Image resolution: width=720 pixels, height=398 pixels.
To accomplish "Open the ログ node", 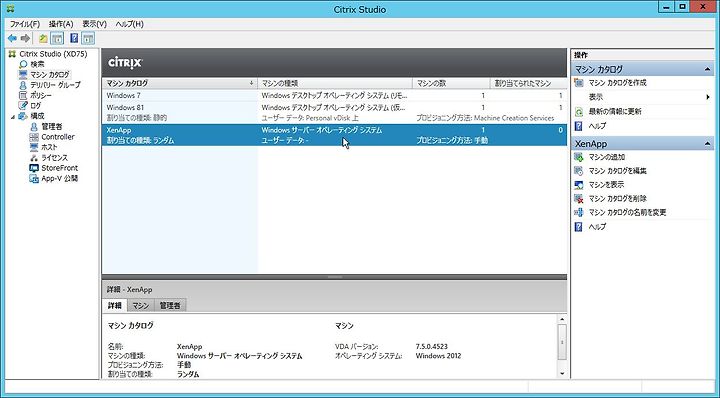I will point(35,106).
